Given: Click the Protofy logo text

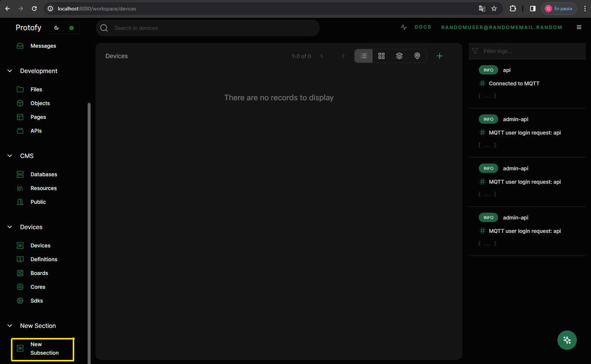Looking at the screenshot, I should [x=28, y=28].
